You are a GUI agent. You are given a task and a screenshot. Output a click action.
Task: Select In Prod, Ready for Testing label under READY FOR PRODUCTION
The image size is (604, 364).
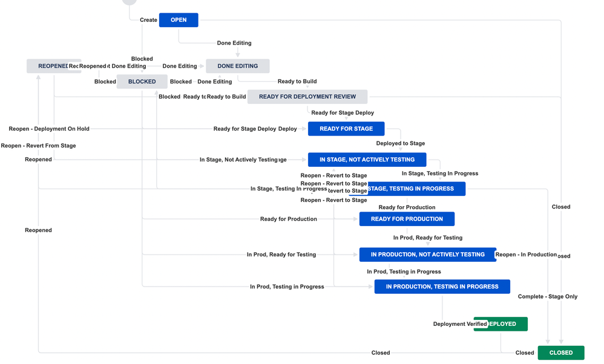(x=427, y=238)
